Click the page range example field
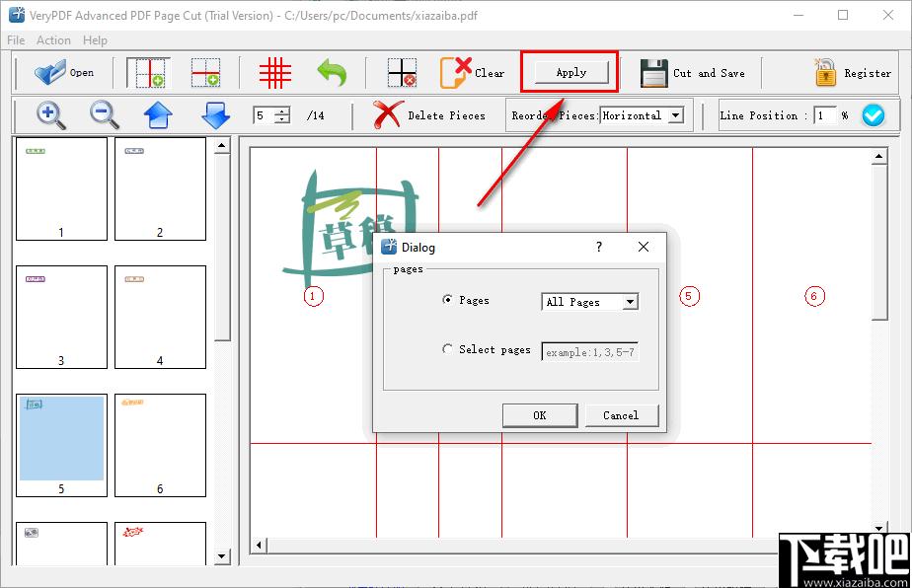Image resolution: width=912 pixels, height=588 pixels. click(x=590, y=352)
